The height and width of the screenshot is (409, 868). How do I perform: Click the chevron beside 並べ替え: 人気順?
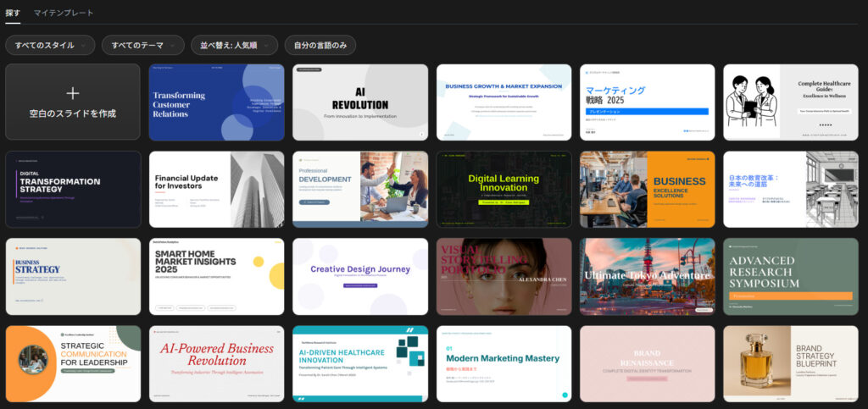(266, 46)
